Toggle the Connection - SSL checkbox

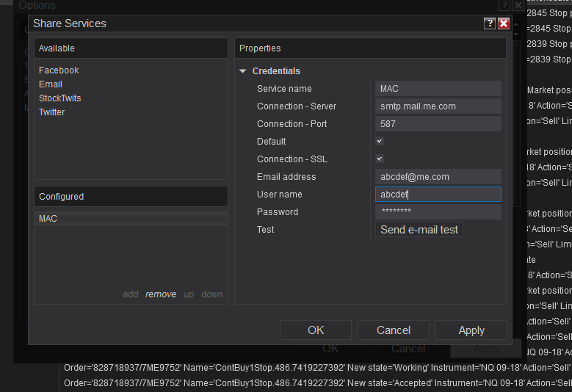coord(380,159)
